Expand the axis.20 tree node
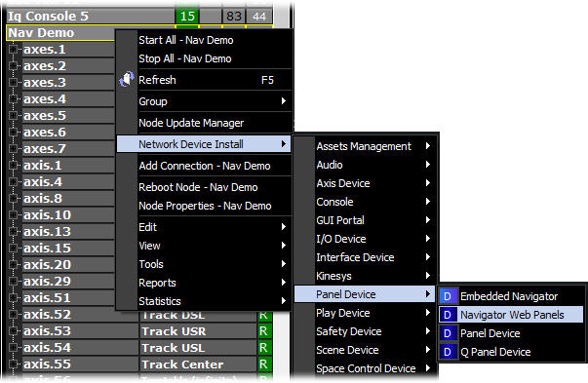This screenshot has width=588, height=383. click(13, 264)
